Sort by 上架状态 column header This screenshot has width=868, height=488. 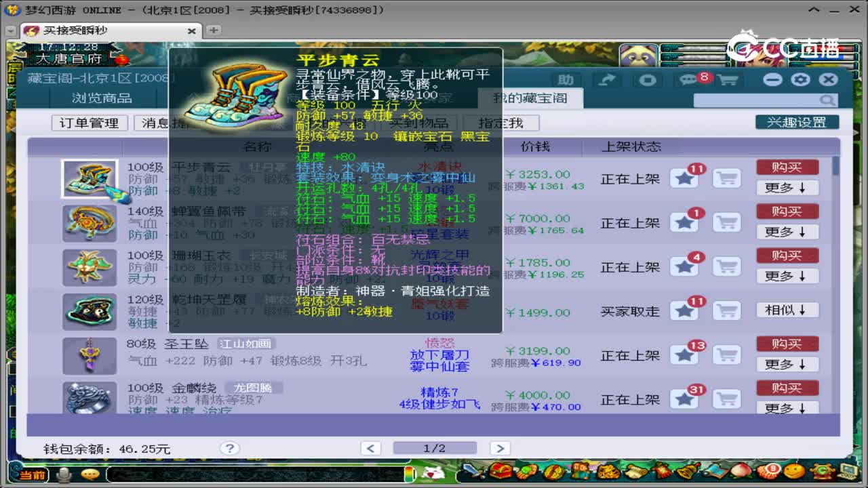[631, 146]
